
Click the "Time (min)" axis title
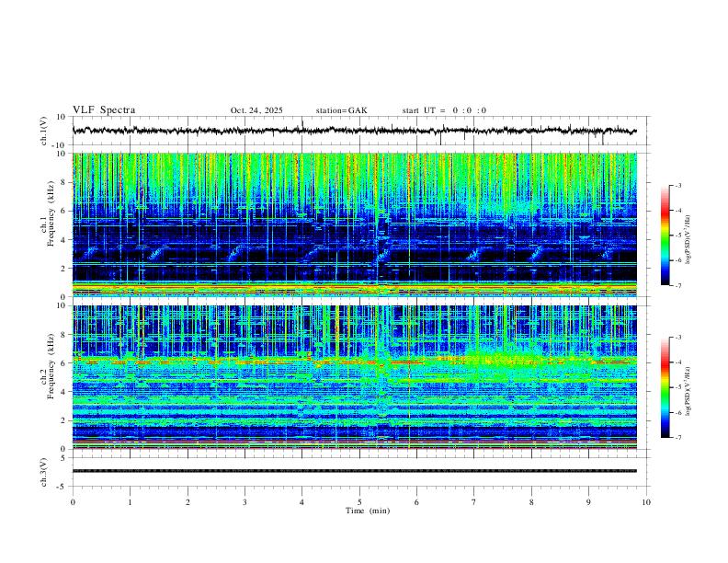coord(368,511)
